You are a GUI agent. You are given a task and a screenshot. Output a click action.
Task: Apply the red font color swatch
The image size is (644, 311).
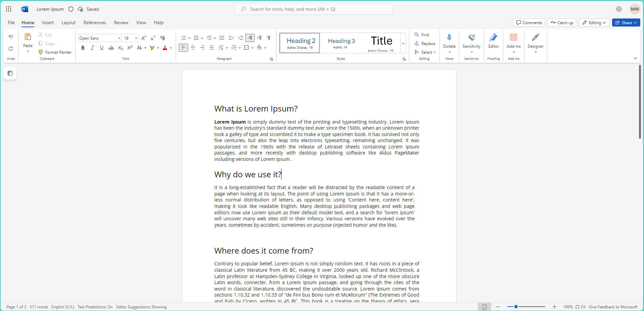click(x=165, y=48)
